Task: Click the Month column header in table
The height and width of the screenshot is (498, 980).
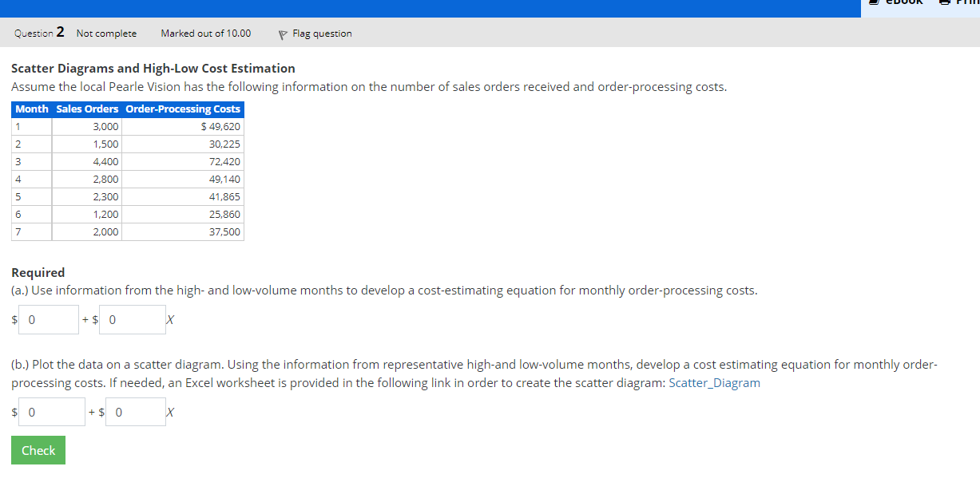Action: 31,109
